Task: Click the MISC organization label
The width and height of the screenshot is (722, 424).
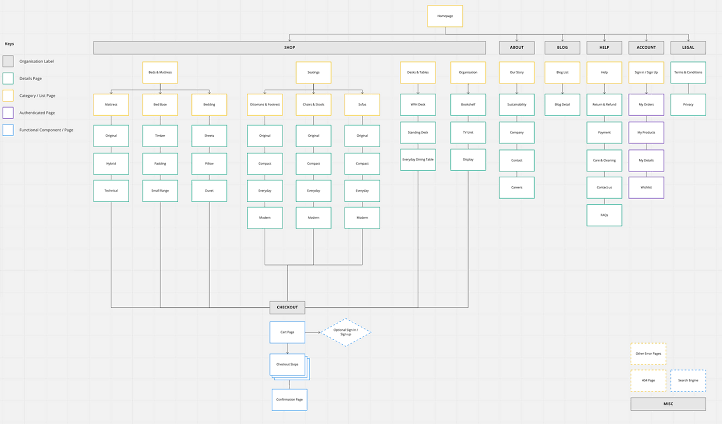Action: 668,404
